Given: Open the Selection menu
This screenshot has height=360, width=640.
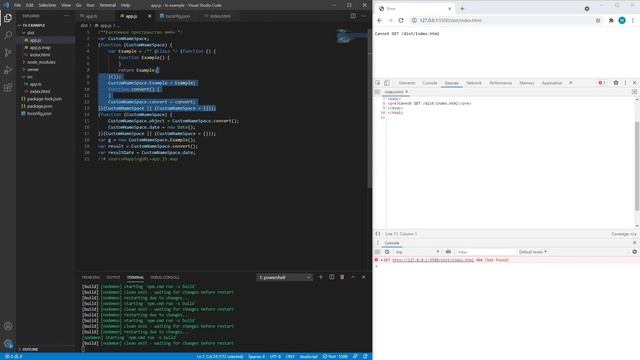Looking at the screenshot, I should click(x=47, y=5).
